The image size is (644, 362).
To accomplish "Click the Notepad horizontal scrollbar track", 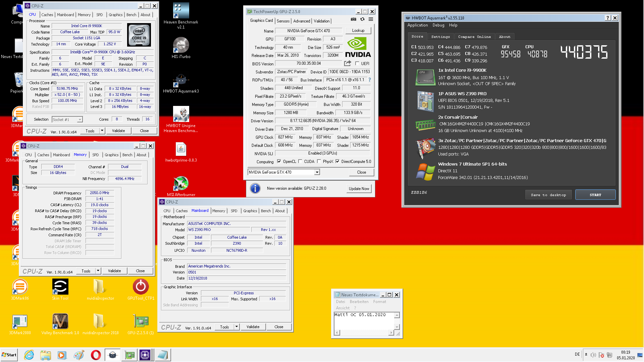I will [x=364, y=333].
